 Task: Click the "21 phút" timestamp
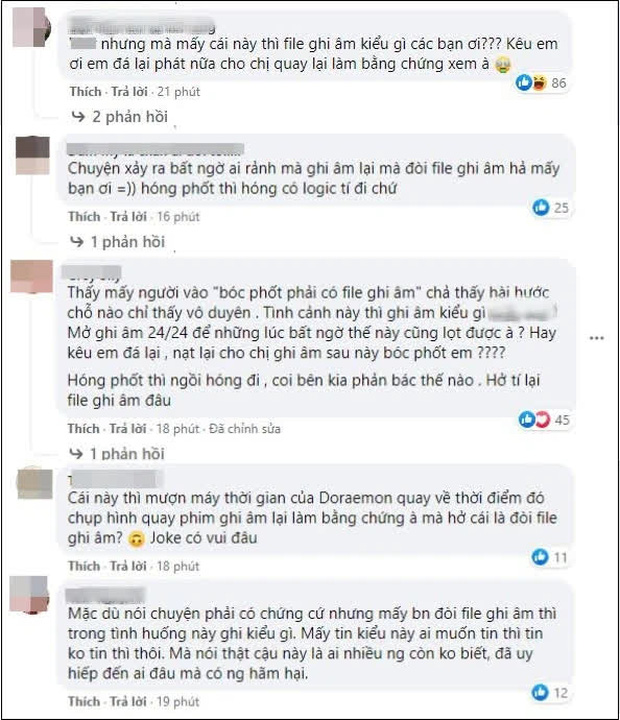point(179,92)
